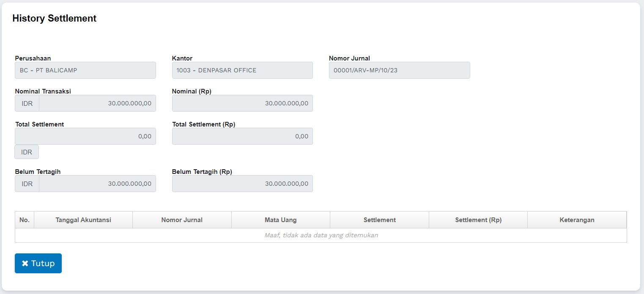Sort by the No. column header
Screen dimensions: 644x294
click(25, 220)
